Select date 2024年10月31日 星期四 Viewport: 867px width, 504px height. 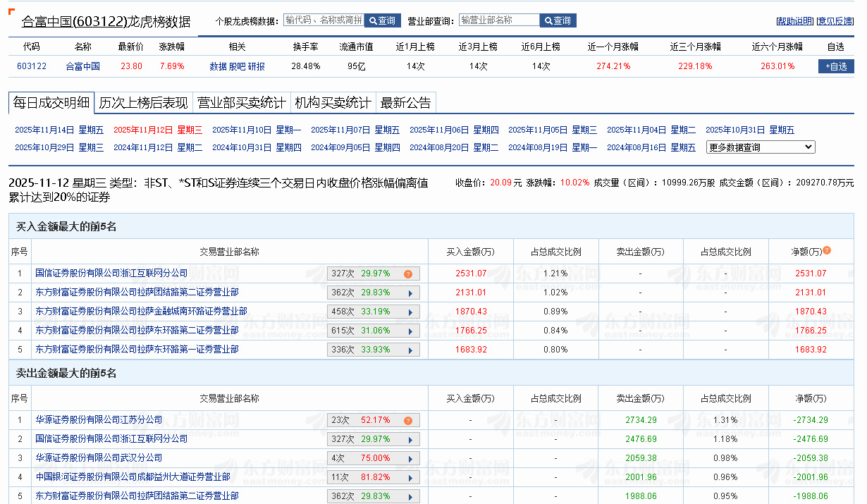(257, 147)
